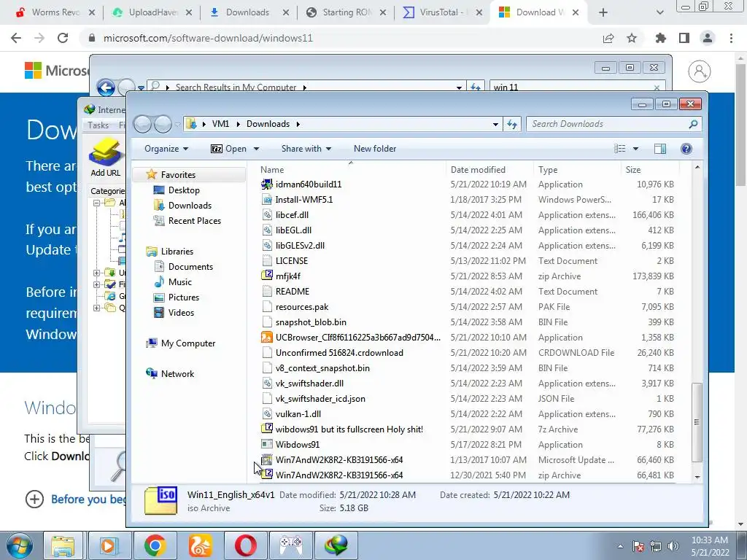Refresh the Downloads folder address bar
Screen dimensions: 747x560
[x=512, y=124]
